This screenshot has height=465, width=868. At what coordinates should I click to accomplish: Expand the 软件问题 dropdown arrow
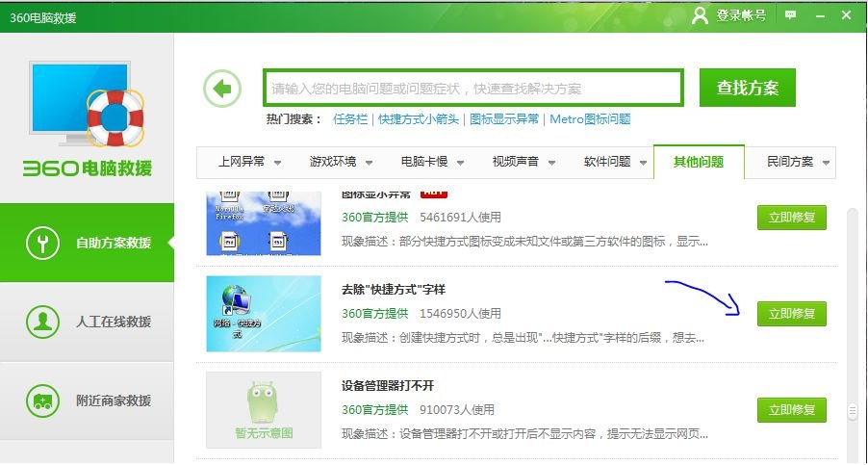(643, 164)
